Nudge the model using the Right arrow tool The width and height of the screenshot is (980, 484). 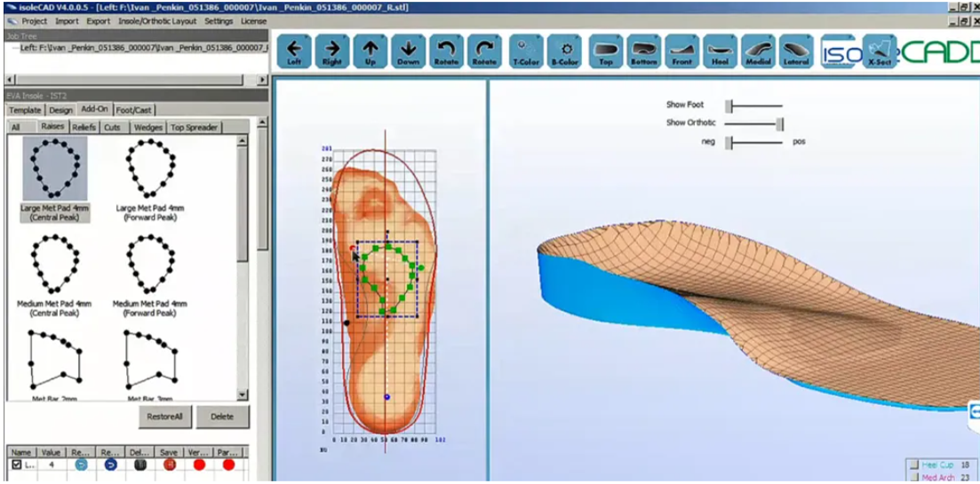click(332, 52)
